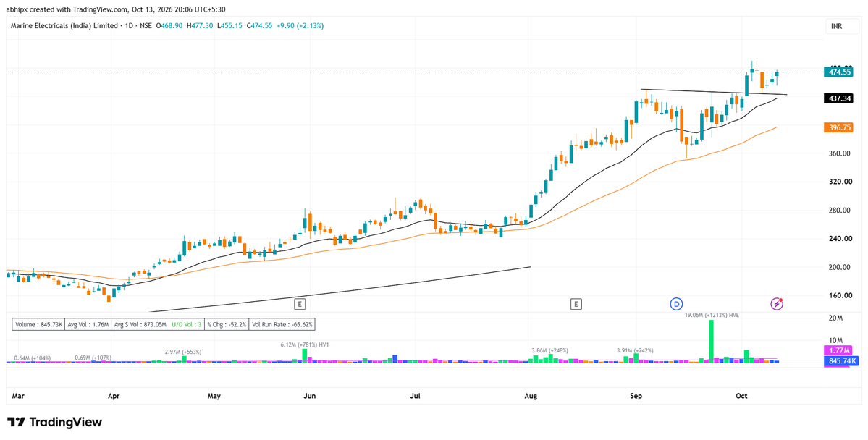Click the +9.90 (+2.13%) change value

[300, 25]
